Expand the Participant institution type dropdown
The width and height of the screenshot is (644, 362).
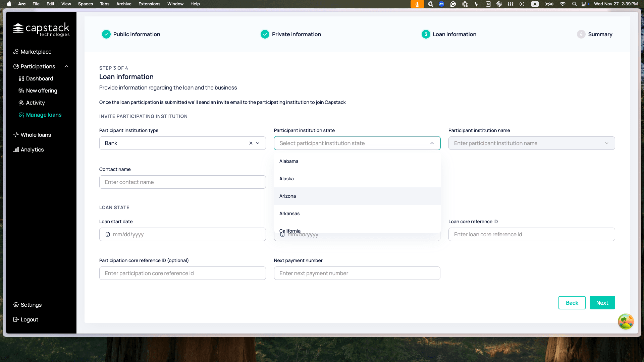coord(258,143)
